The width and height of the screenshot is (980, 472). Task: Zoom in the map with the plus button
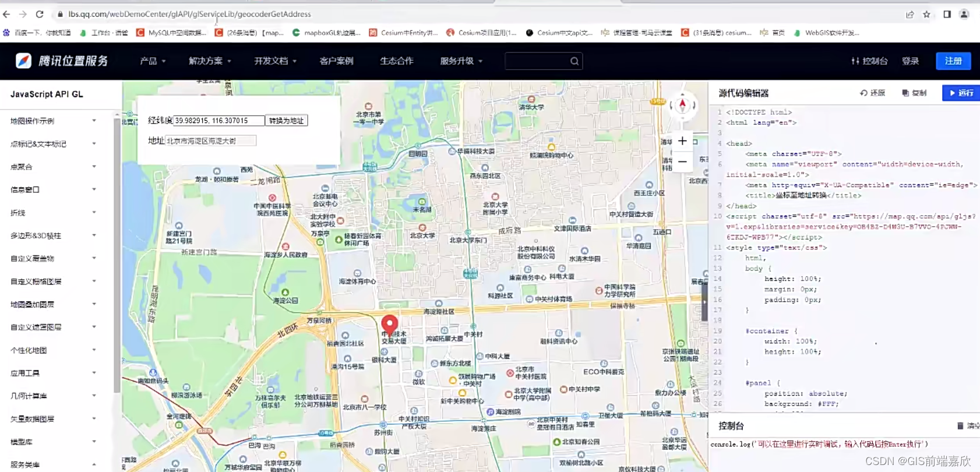point(682,141)
